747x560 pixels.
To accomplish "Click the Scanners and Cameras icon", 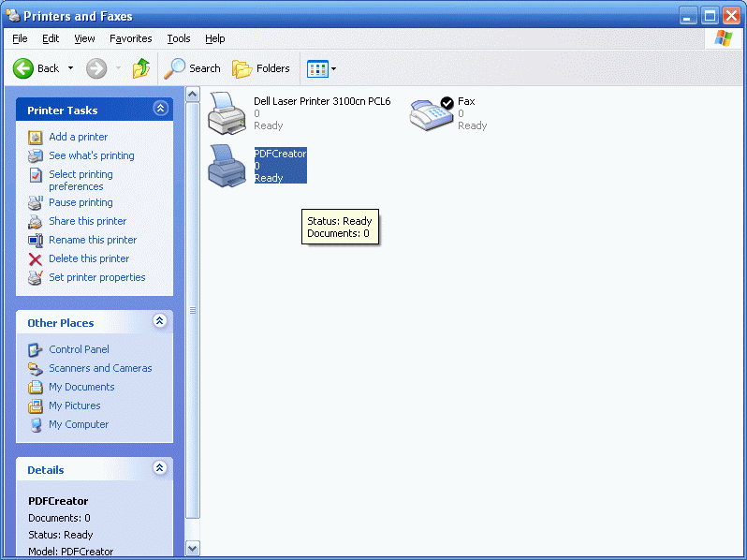I will 36,368.
